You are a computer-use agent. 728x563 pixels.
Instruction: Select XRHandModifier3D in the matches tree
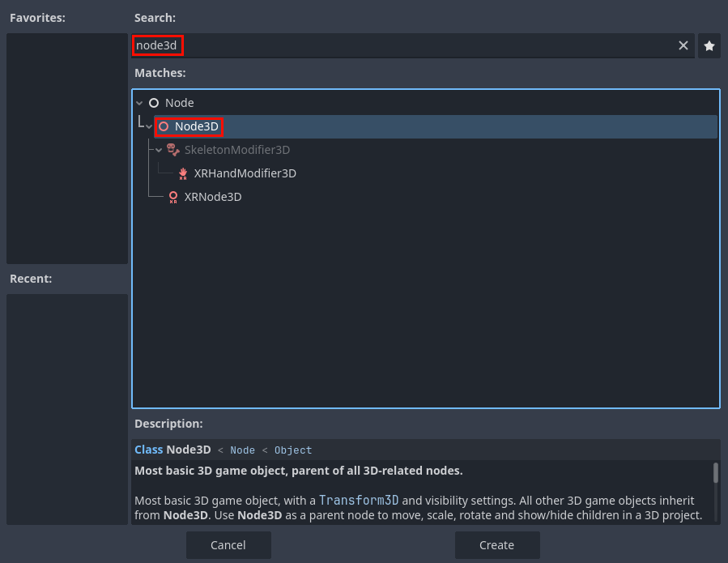245,173
